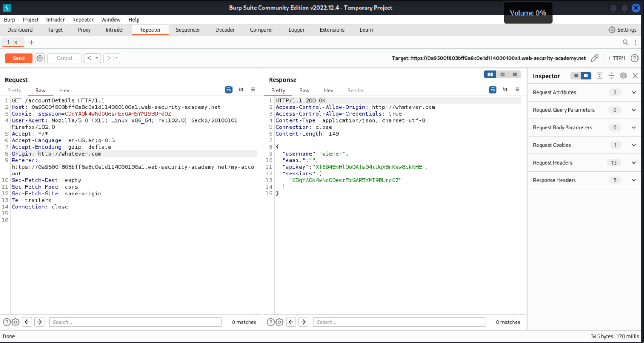Click the HTTP/1 protocol selector
Image resolution: width=644 pixels, height=343 pixels.
tap(617, 58)
